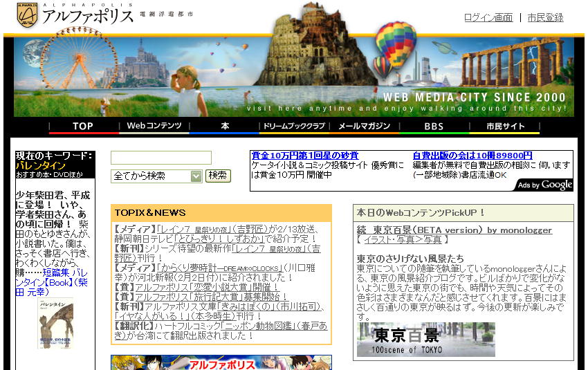Click the バレンタイン book cover thumbnail
This screenshot has height=370, width=588.
(56, 324)
